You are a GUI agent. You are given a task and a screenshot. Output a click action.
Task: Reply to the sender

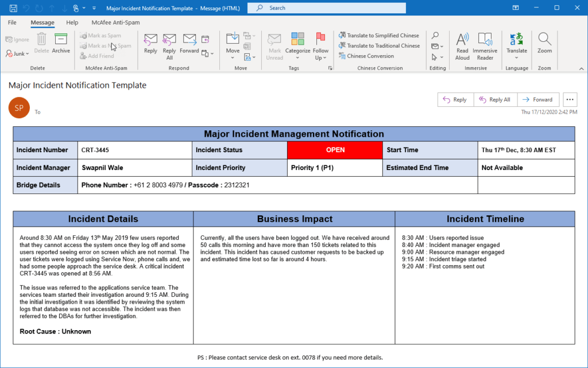[x=150, y=45]
